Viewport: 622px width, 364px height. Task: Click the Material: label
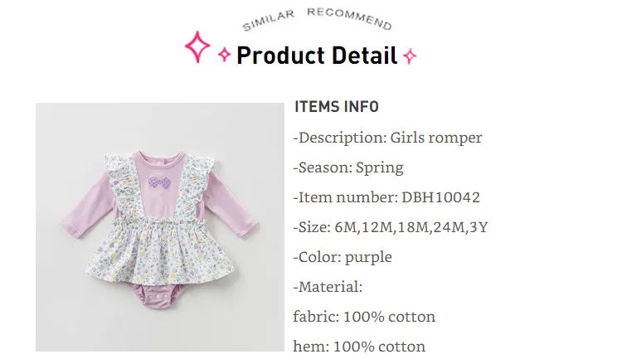coord(328,287)
